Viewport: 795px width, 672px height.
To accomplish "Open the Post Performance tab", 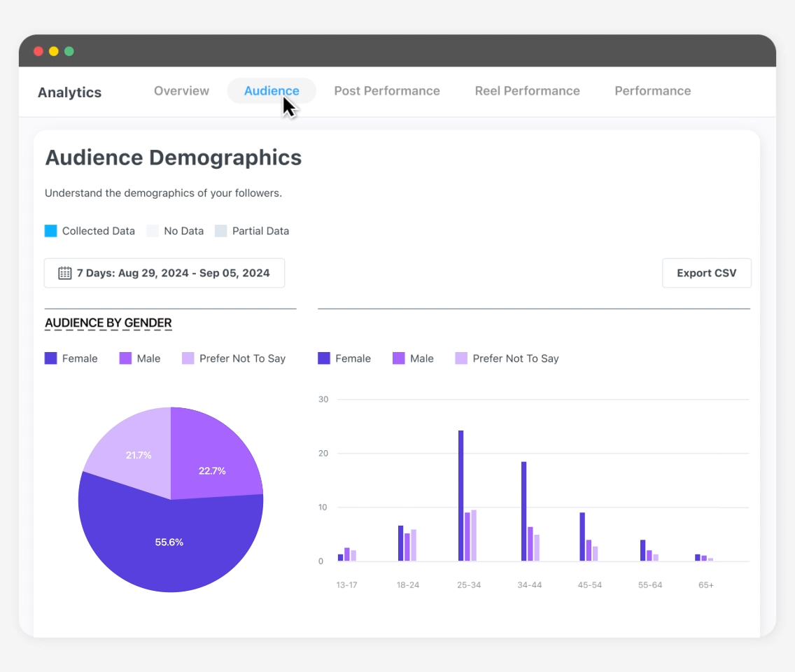I will tap(387, 91).
